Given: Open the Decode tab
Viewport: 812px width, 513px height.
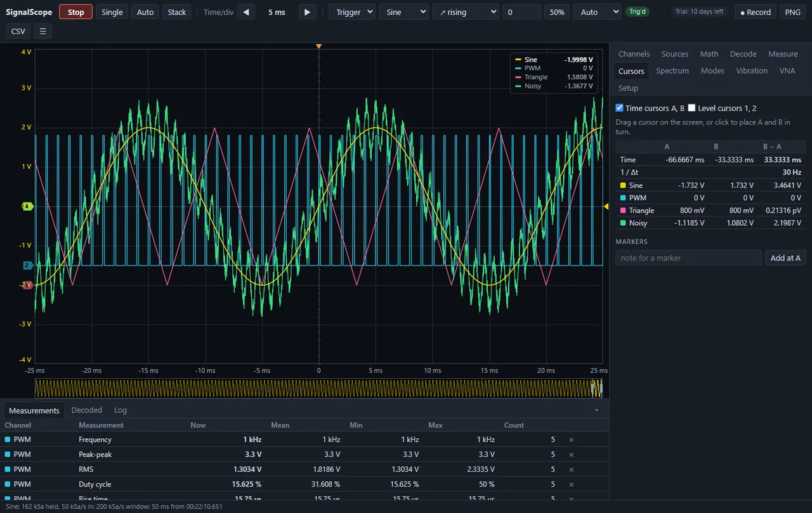Looking at the screenshot, I should [743, 54].
